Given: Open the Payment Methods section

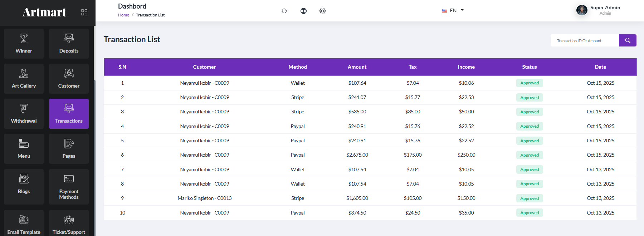Looking at the screenshot, I should 69,187.
